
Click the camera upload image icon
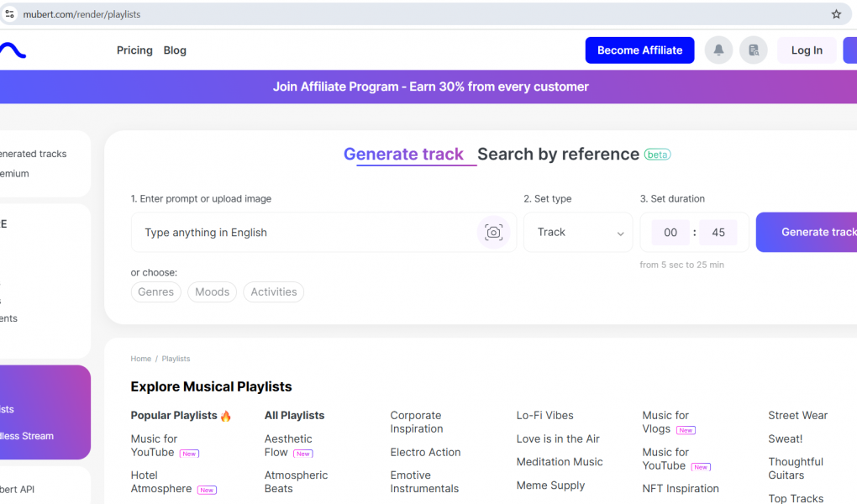[493, 233]
